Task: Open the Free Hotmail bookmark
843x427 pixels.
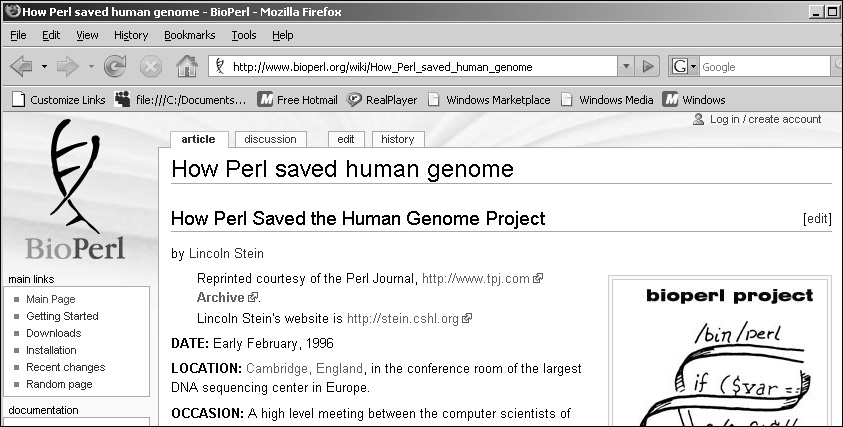Action: [297, 99]
